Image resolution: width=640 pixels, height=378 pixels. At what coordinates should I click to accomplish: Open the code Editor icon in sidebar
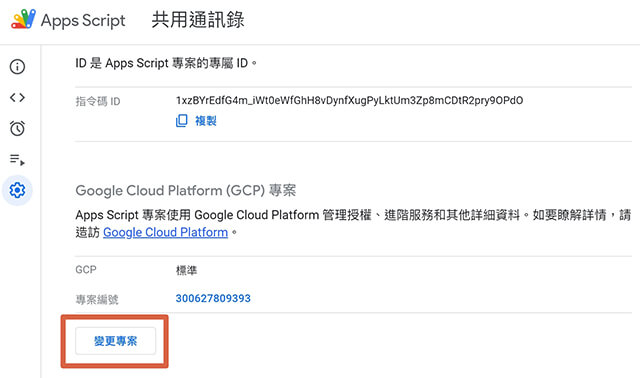click(17, 98)
